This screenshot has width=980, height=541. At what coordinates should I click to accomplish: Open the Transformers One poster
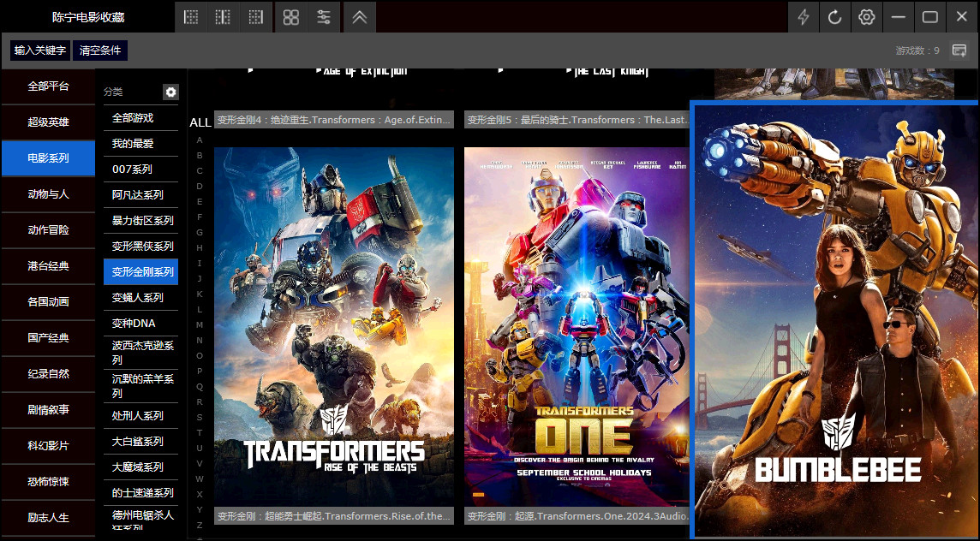pyautogui.click(x=577, y=327)
